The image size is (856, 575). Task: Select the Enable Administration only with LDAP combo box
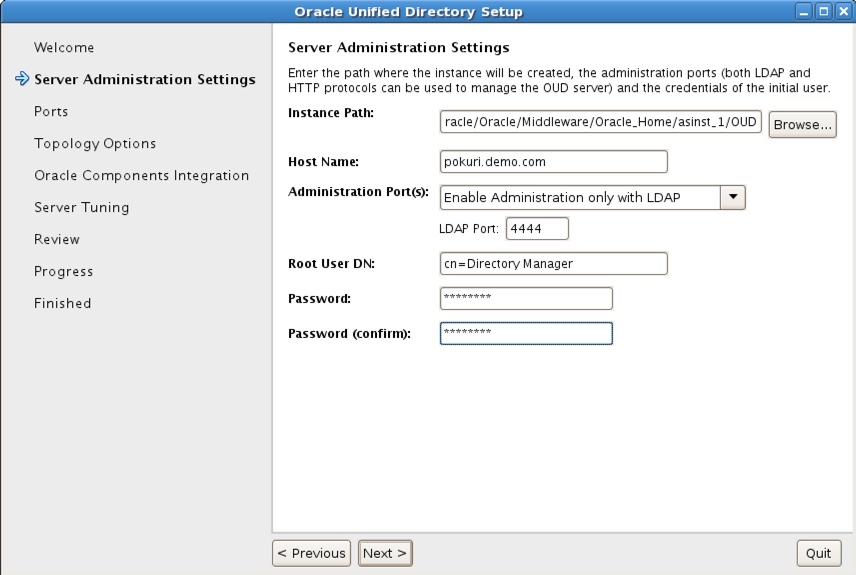592,197
